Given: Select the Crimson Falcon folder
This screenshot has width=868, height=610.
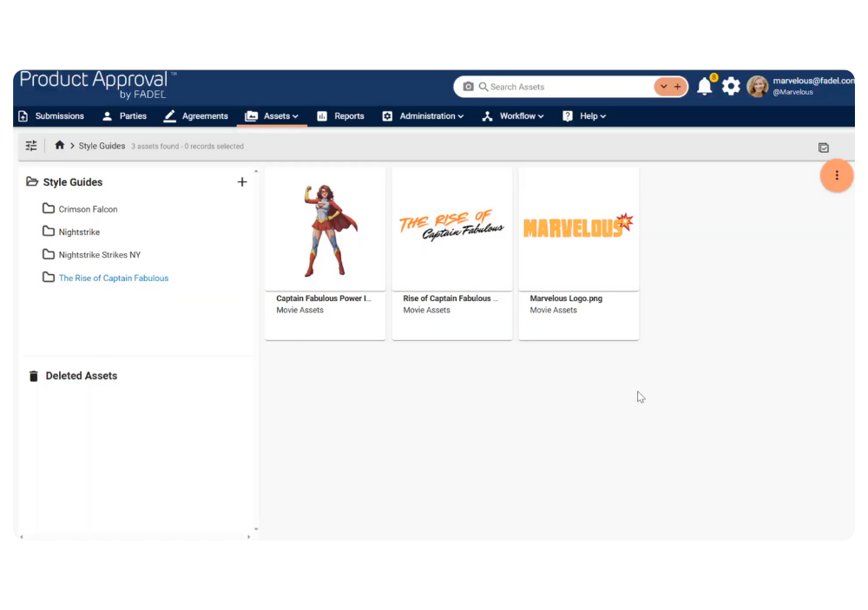Looking at the screenshot, I should pyautogui.click(x=88, y=209).
